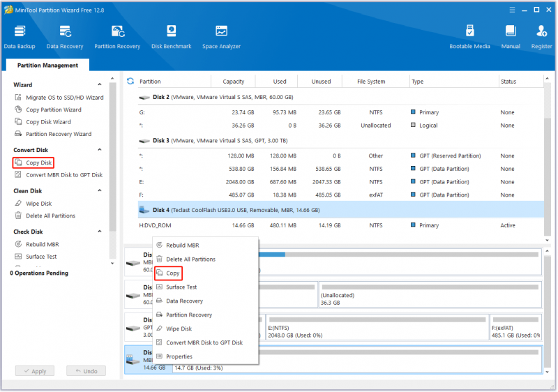Open the Space Analyzer
Image resolution: width=558 pixels, height=392 pixels.
(221, 37)
